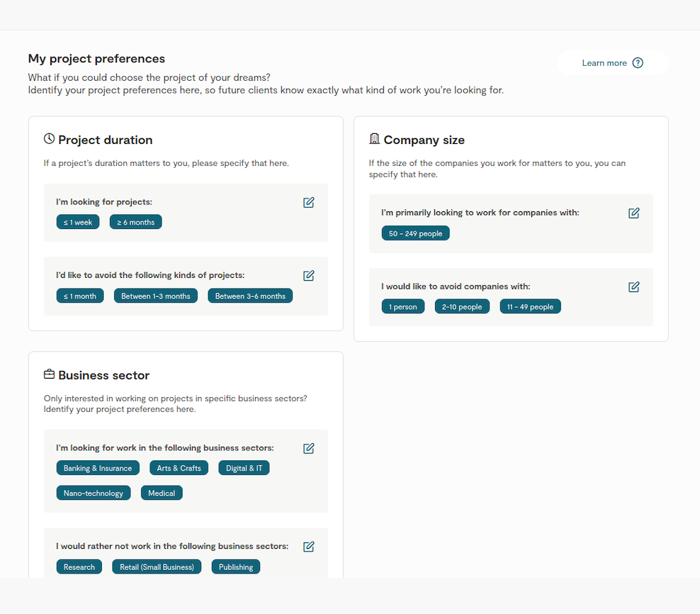The image size is (700, 614).
Task: Click the clock icon beside Project duration
Action: tap(49, 139)
